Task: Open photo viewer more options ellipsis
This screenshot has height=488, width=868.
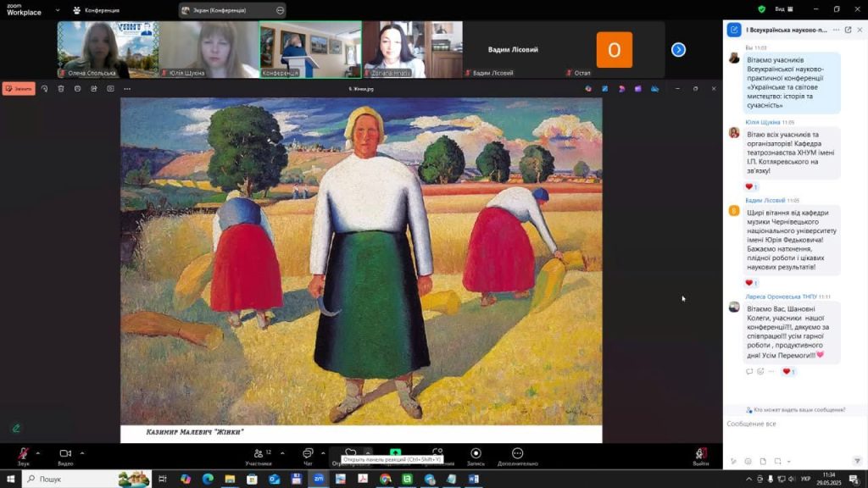Action: point(127,88)
